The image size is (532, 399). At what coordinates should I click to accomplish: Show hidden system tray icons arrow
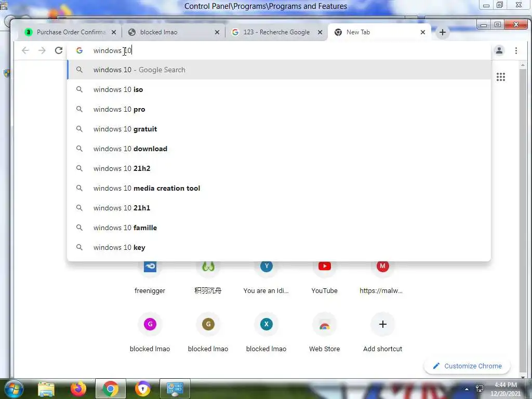point(467,389)
